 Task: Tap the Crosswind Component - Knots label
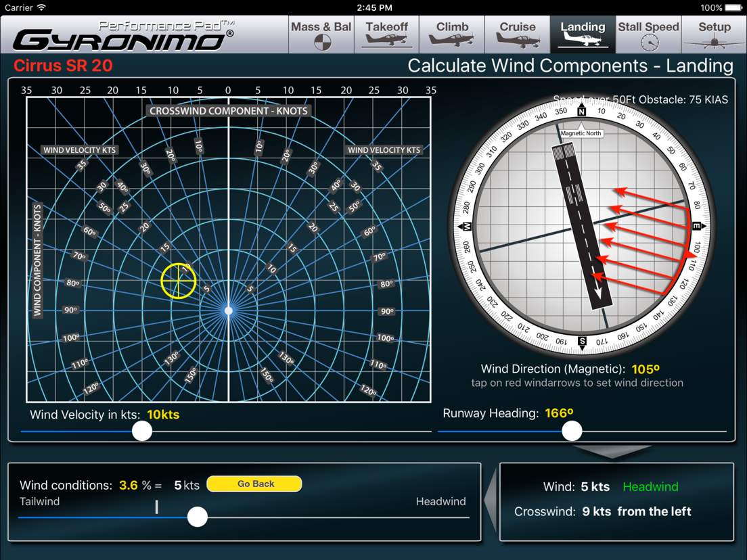point(229,111)
